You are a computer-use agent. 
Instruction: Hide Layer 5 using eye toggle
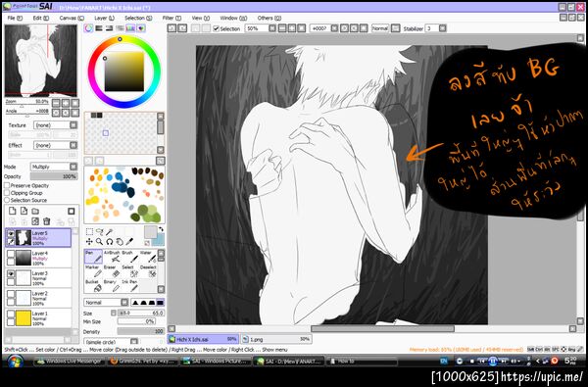(x=11, y=234)
